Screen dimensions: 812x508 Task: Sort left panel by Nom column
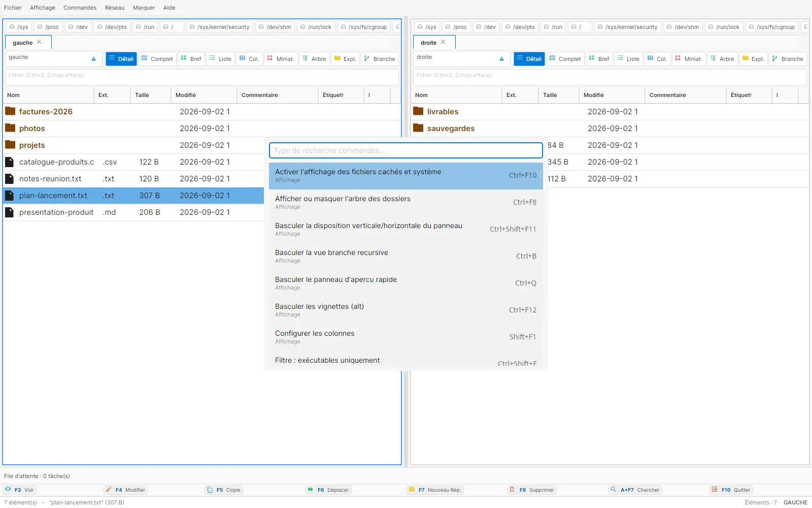point(49,95)
